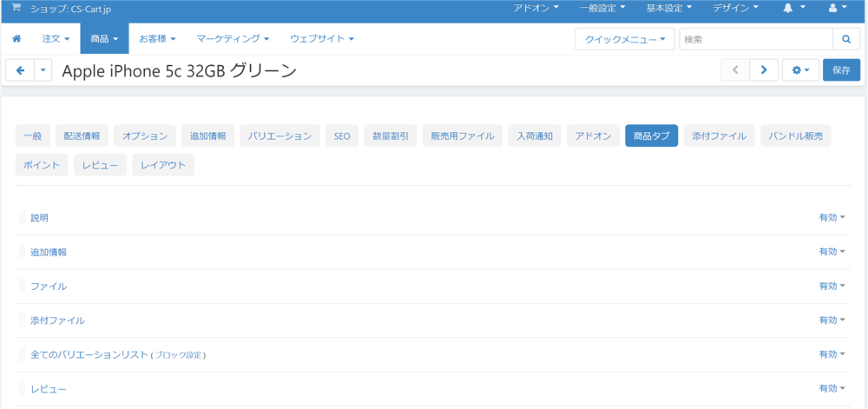Grab drag handle for 全てのバリエーションリスト row
The height and width of the screenshot is (409, 868).
(23, 354)
